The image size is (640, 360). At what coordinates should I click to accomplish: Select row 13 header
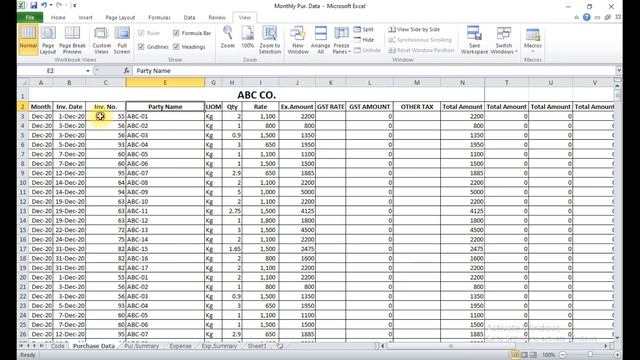tap(23, 211)
